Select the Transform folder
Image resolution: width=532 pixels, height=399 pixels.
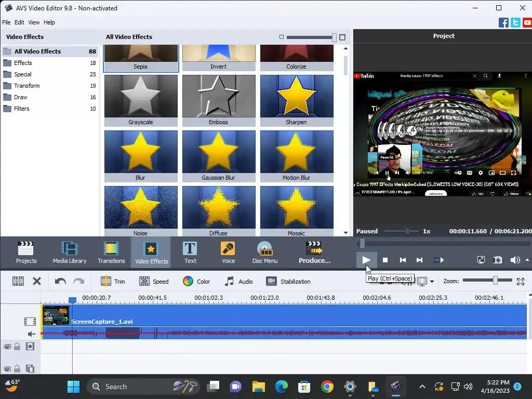(49, 86)
